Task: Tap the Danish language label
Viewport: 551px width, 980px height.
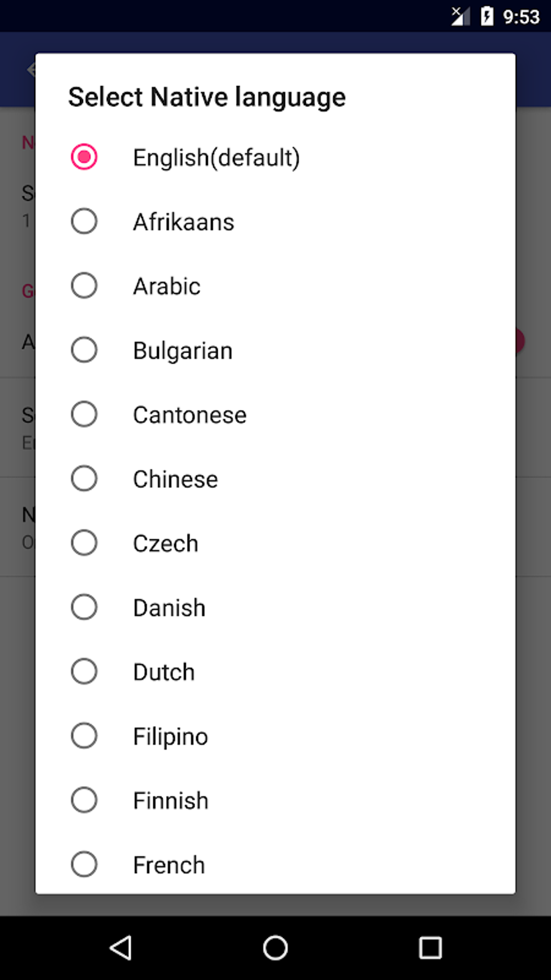Action: pyautogui.click(x=169, y=608)
